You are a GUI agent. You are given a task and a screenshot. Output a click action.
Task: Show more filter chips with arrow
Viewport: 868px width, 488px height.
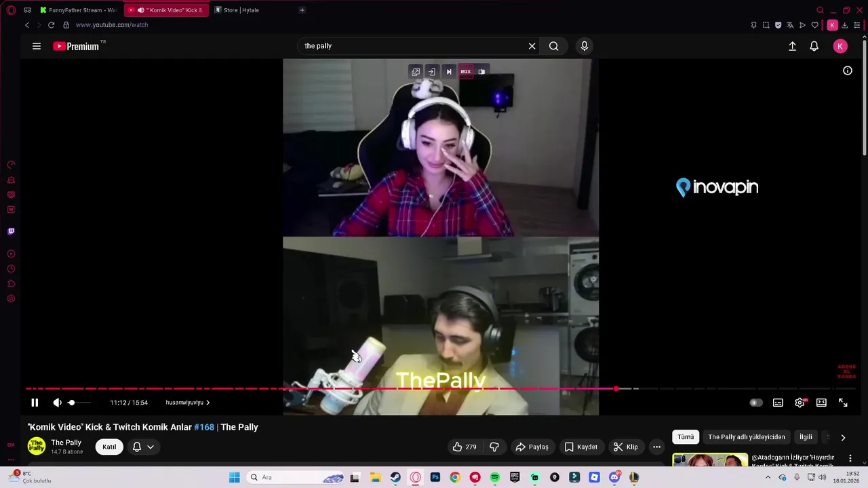[843, 438]
